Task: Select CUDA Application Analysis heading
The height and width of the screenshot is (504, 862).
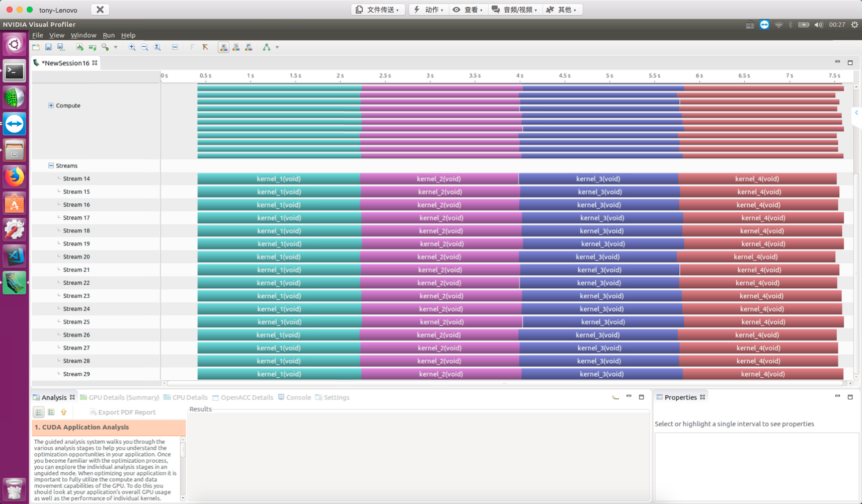Action: pos(109,427)
